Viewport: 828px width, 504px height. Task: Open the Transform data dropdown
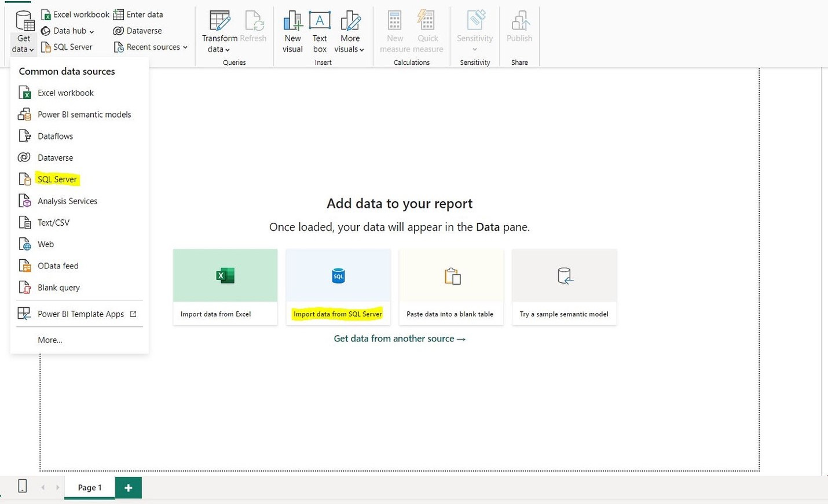pos(219,32)
